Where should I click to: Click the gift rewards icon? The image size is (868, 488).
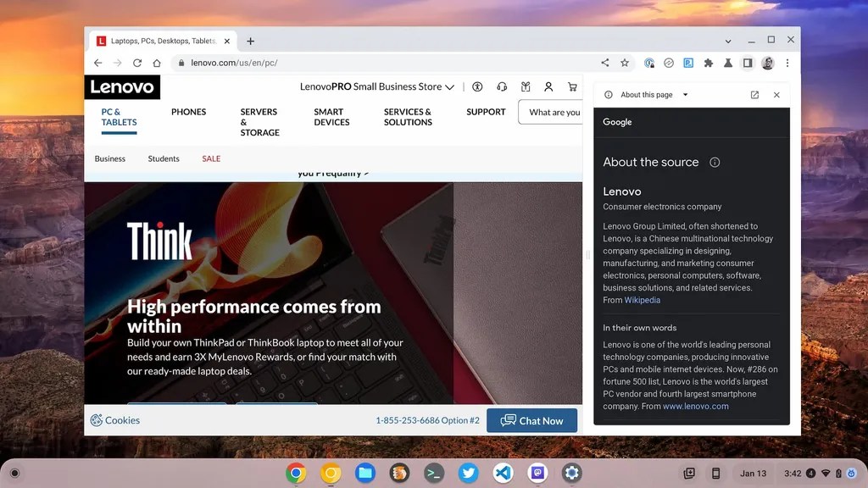[x=526, y=86]
